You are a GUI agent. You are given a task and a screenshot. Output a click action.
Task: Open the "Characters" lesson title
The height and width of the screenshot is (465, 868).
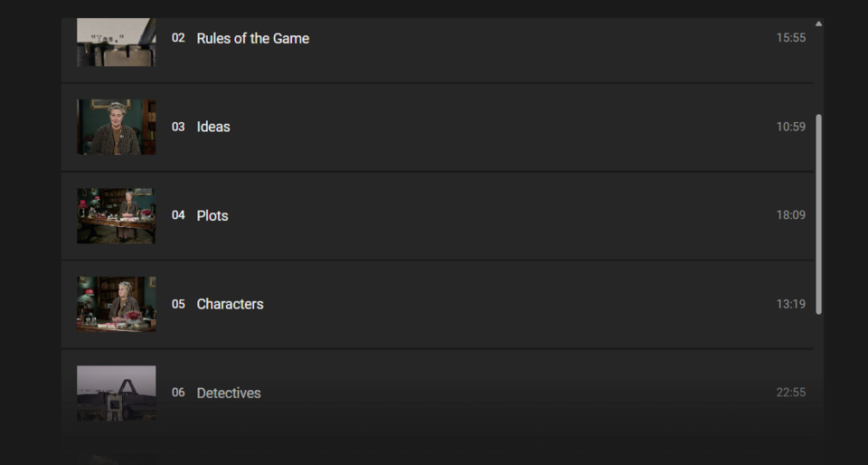pos(230,304)
